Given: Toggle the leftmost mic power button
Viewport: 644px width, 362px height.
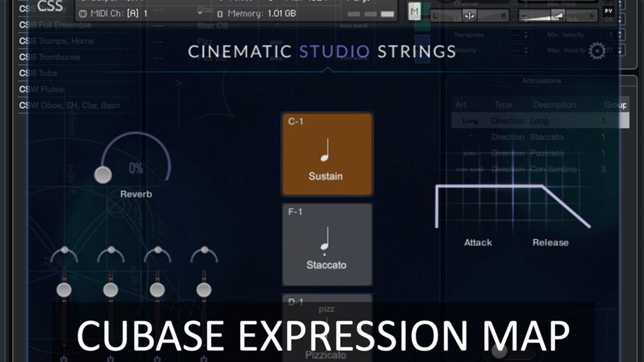Looking at the screenshot, I should [x=64, y=358].
